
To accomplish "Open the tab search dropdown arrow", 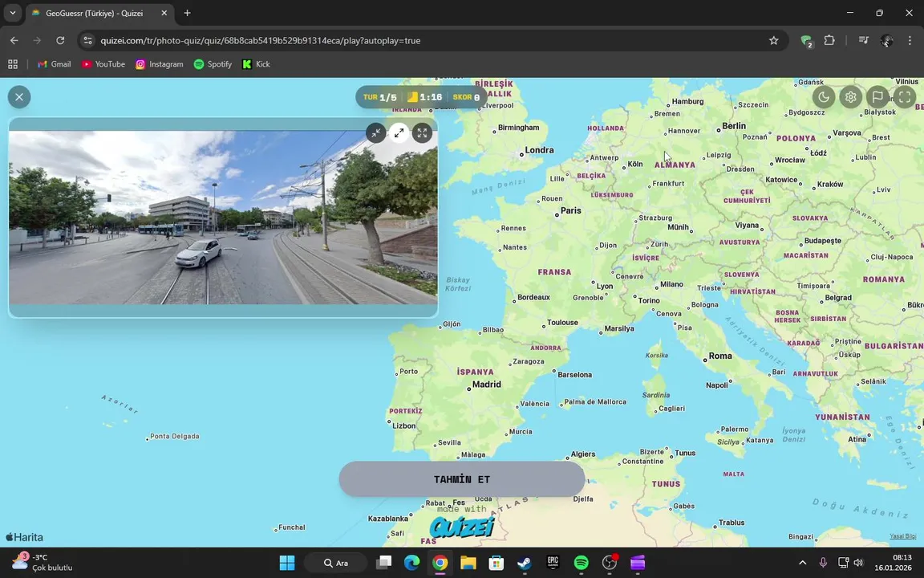I will pyautogui.click(x=12, y=13).
